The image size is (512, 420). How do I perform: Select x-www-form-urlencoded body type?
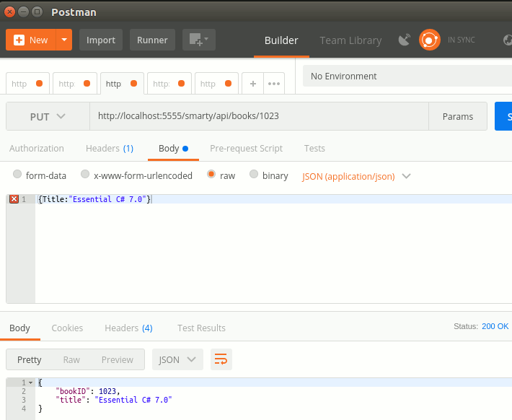85,175
